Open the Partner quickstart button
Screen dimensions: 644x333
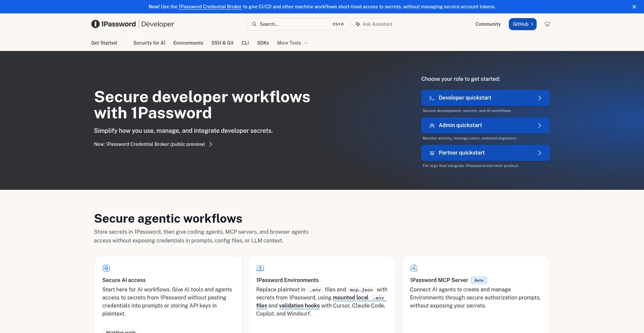tap(486, 153)
